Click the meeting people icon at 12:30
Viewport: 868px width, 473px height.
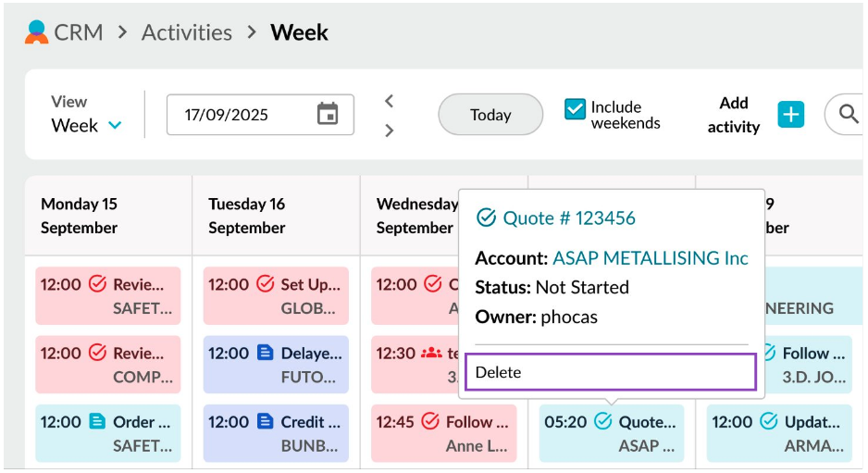(x=431, y=353)
